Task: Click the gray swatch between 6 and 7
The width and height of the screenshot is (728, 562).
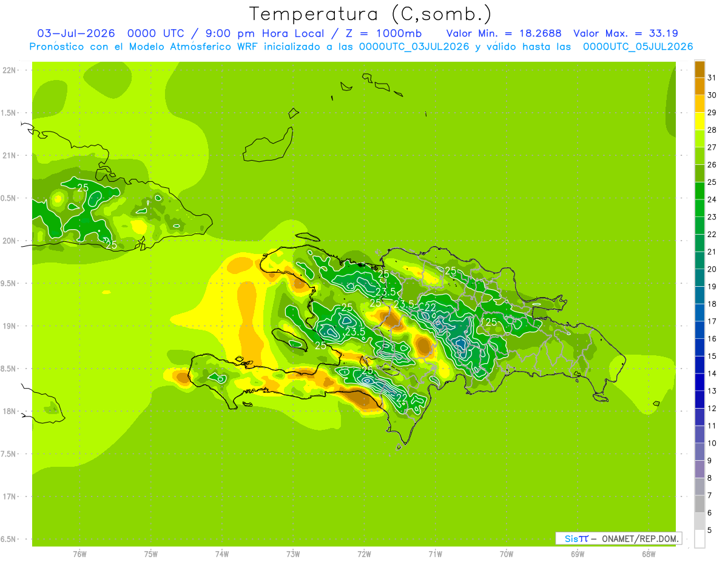Action: [699, 504]
